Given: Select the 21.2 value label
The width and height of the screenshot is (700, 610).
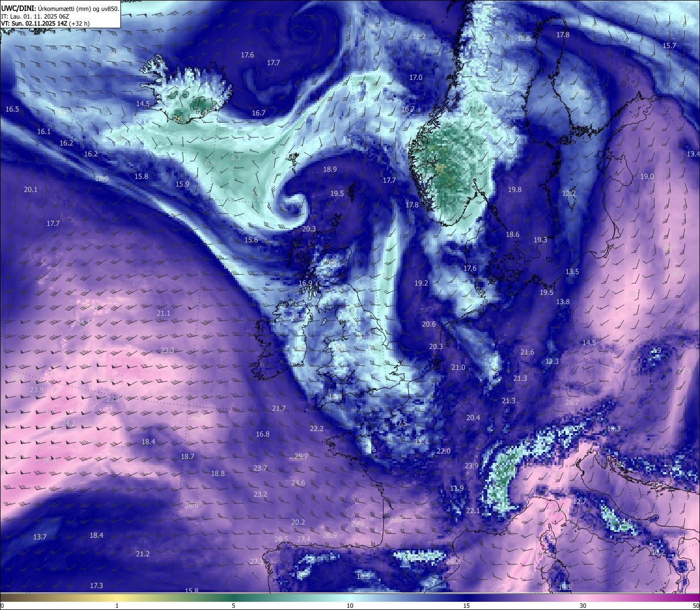Looking at the screenshot, I should click(143, 554).
